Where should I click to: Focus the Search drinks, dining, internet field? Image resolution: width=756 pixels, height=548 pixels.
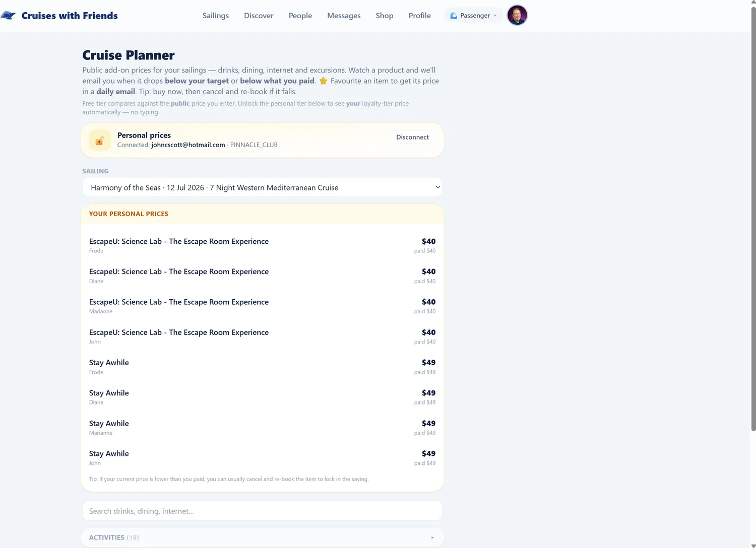(262, 511)
